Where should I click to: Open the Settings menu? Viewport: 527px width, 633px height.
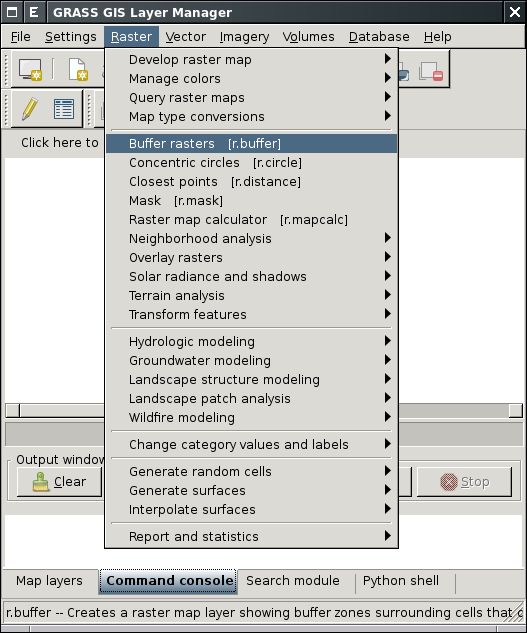(71, 37)
